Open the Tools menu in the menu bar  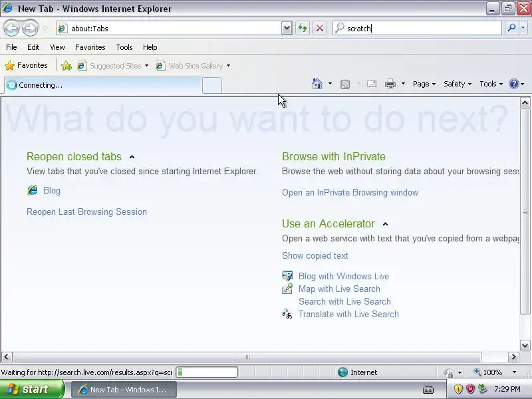(x=124, y=47)
